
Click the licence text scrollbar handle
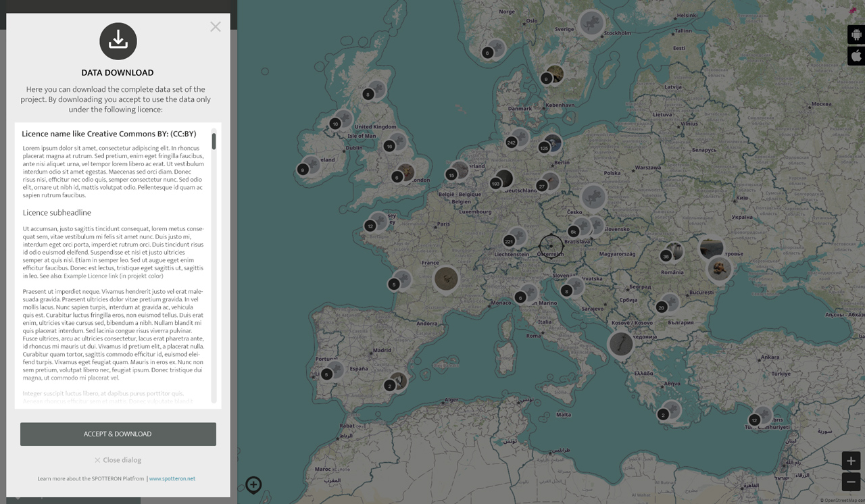click(214, 141)
